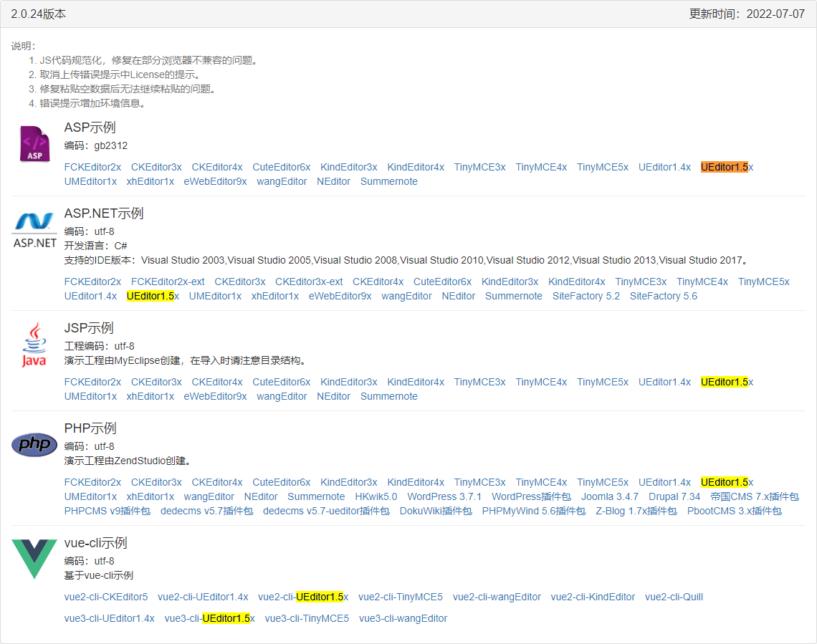Click the PHP logo icon
Image resolution: width=817 pixels, height=644 pixels.
tap(34, 444)
